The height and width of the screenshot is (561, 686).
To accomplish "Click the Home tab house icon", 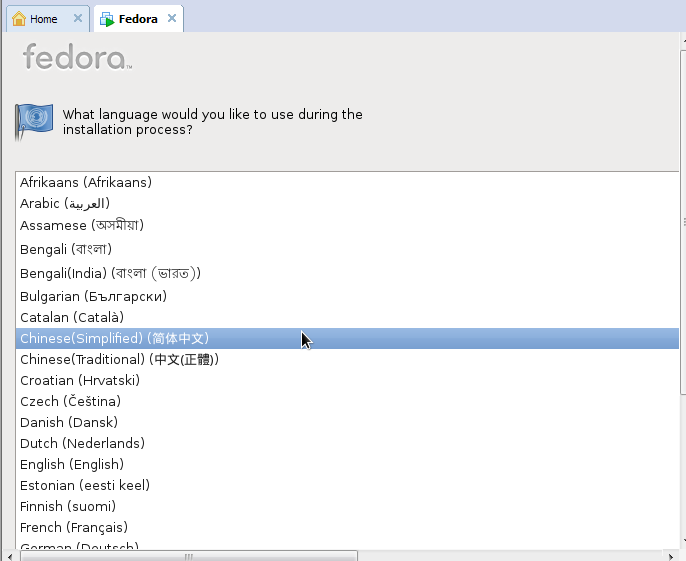I will pos(19,19).
